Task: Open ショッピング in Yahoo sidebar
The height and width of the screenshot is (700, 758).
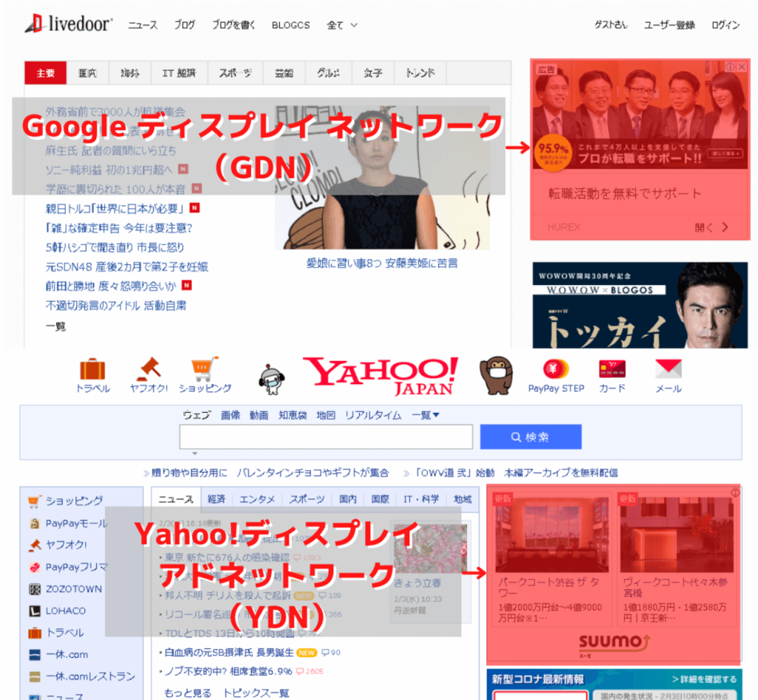Action: tap(74, 501)
